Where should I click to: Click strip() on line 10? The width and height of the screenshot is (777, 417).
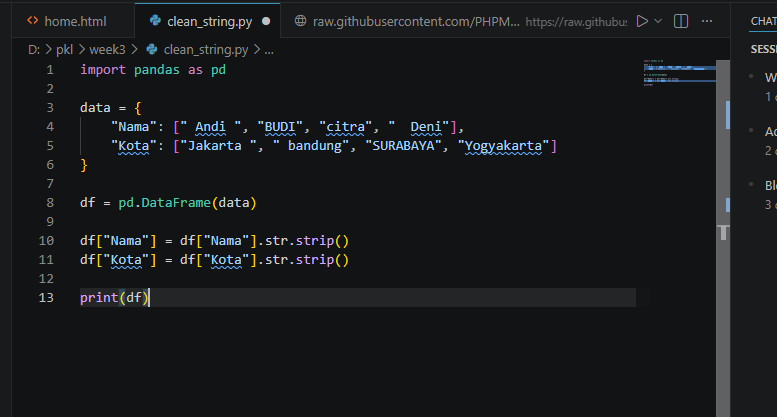(x=322, y=241)
